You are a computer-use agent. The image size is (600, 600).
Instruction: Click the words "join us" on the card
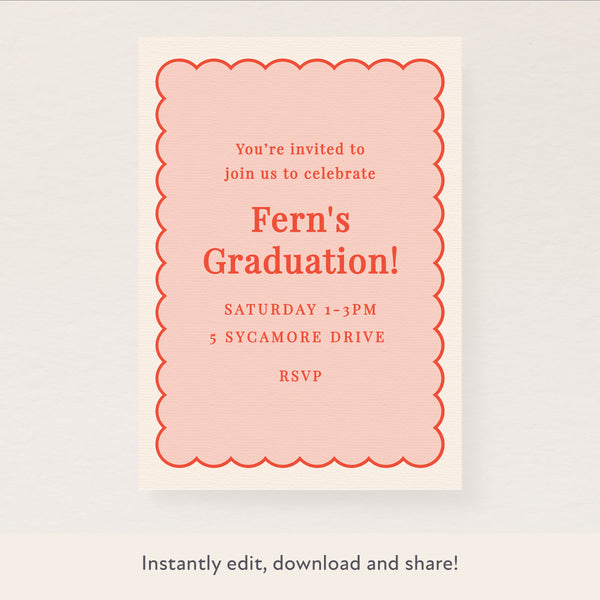pos(250,174)
